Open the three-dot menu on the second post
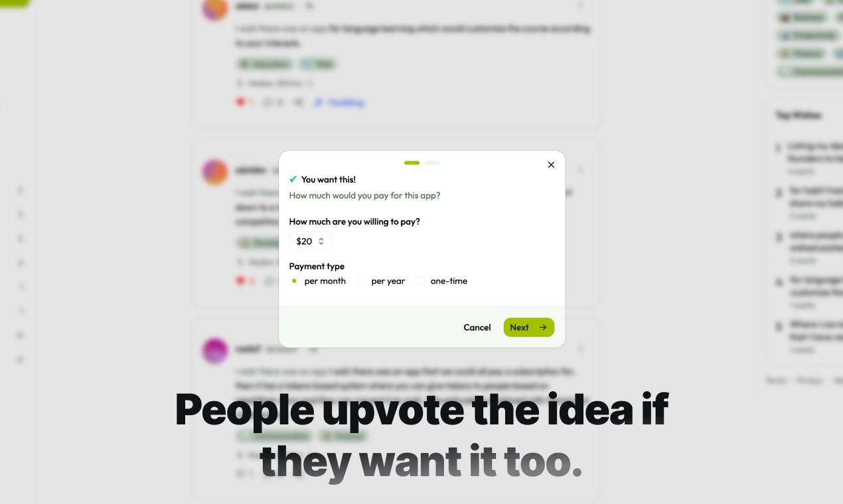 click(581, 170)
